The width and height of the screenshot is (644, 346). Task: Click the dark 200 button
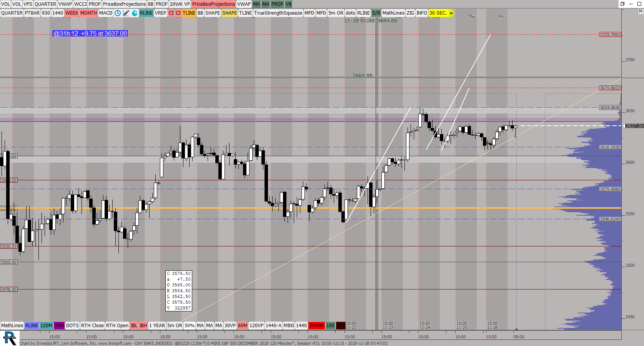341,325
